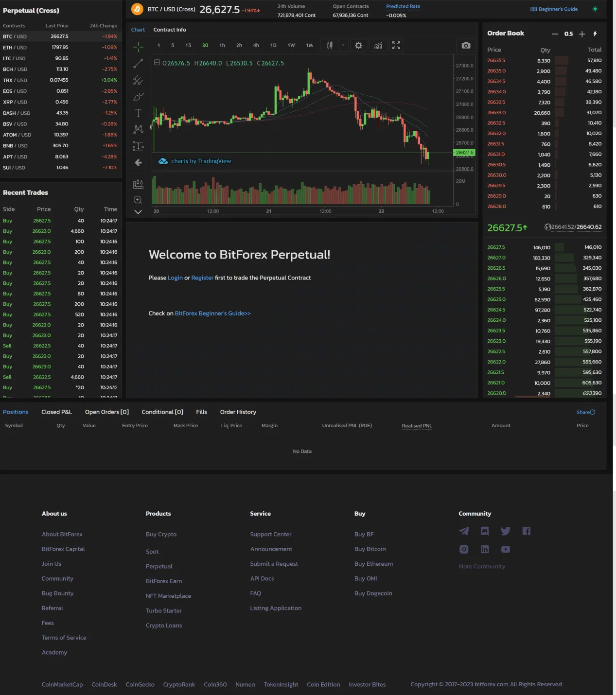This screenshot has height=695, width=616.
Task: Select the text annotation tool
Action: [x=138, y=113]
